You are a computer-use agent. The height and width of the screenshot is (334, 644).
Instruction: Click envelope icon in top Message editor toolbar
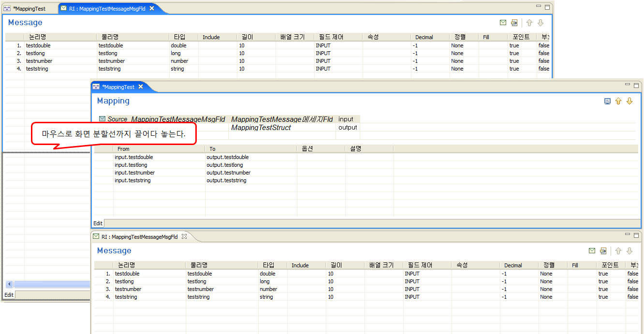pyautogui.click(x=503, y=23)
